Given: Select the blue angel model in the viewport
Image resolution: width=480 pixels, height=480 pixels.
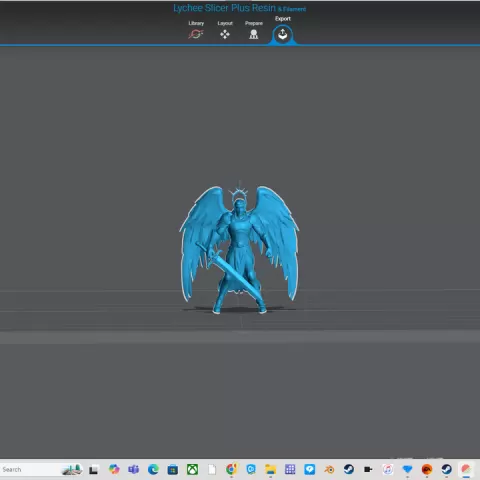Looking at the screenshot, I should click(239, 248).
